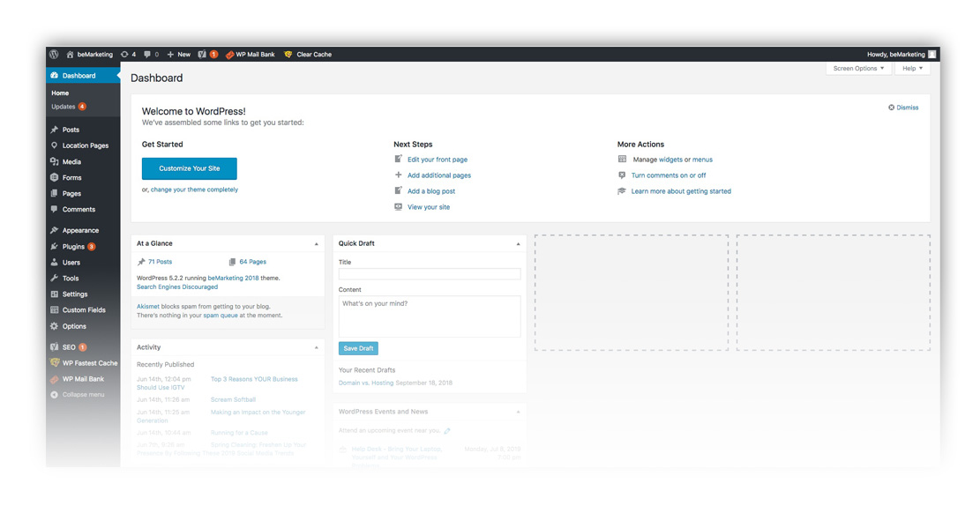
Task: Open Top 3 Reasons YOUR Business post
Action: 254,379
